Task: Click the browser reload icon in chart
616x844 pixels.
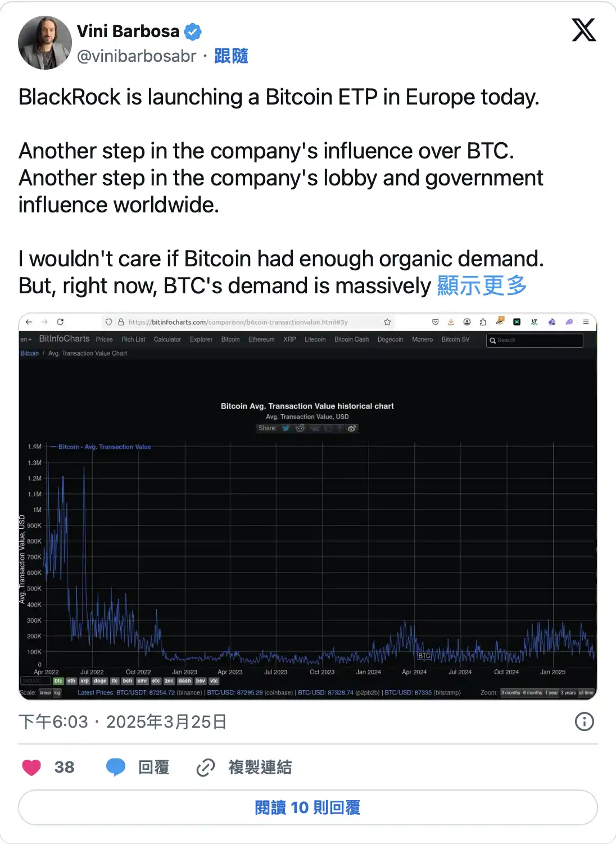Action: [x=60, y=322]
